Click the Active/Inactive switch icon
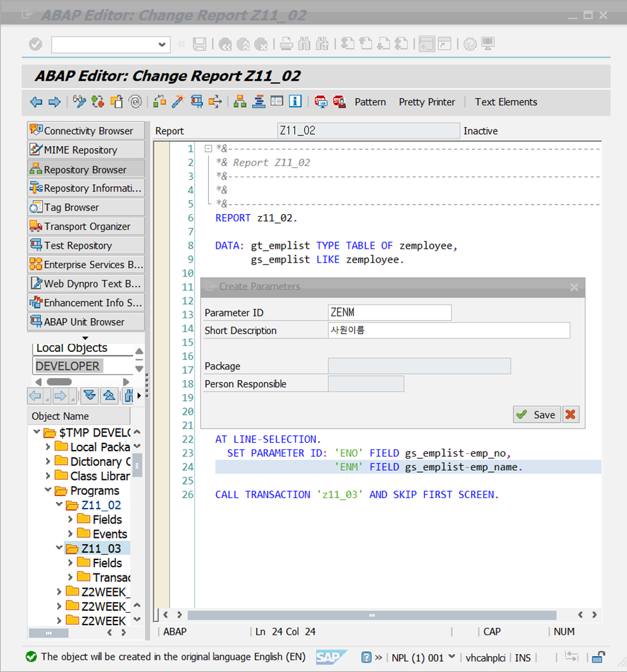Image resolution: width=627 pixels, height=672 pixels. tap(98, 101)
